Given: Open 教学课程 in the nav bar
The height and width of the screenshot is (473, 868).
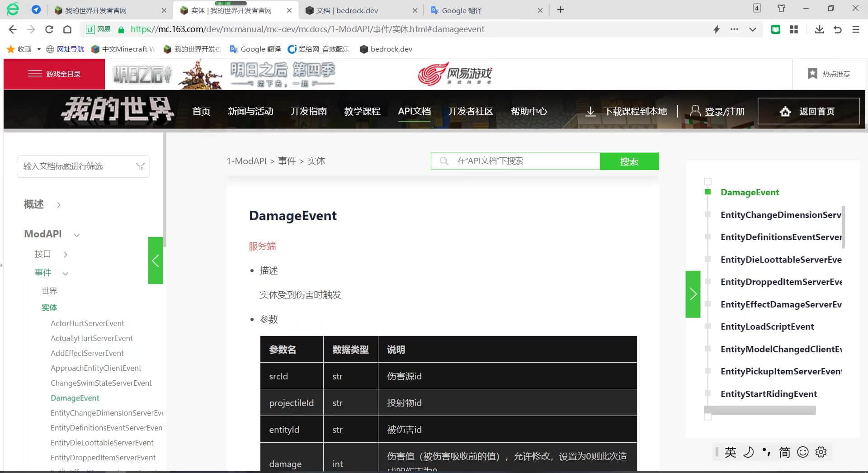Looking at the screenshot, I should 362,111.
